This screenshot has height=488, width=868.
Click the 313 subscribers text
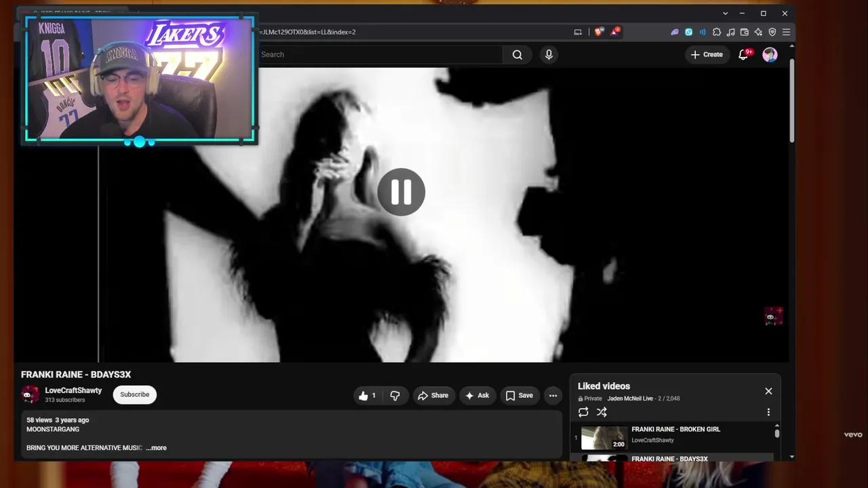(65, 400)
